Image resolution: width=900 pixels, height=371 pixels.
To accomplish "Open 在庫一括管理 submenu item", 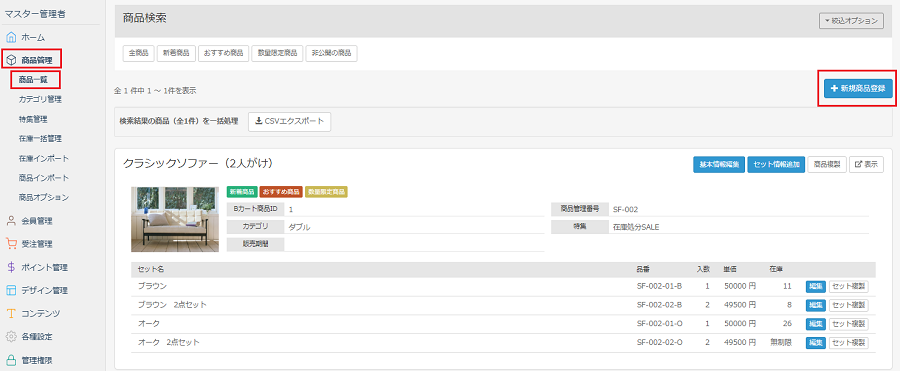I will coord(40,138).
